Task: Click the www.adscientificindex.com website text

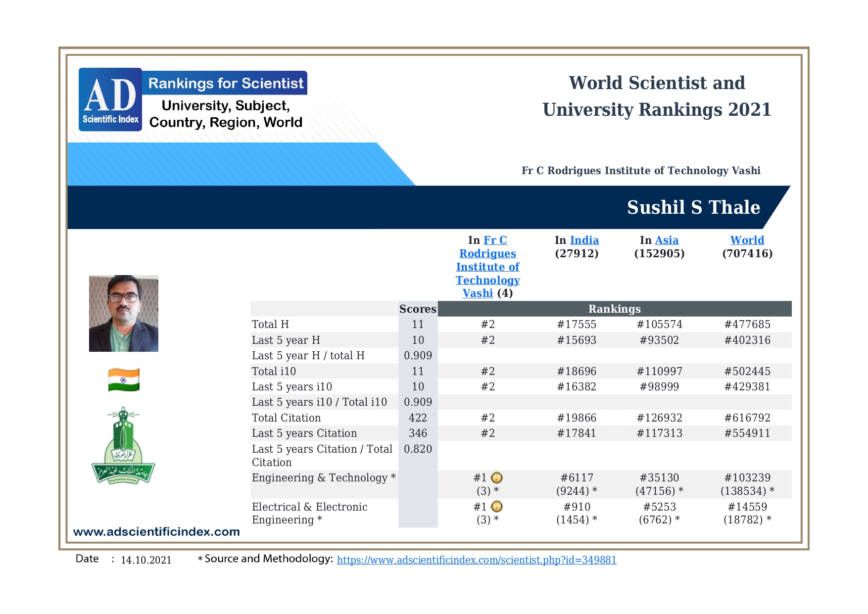Action: point(156,532)
